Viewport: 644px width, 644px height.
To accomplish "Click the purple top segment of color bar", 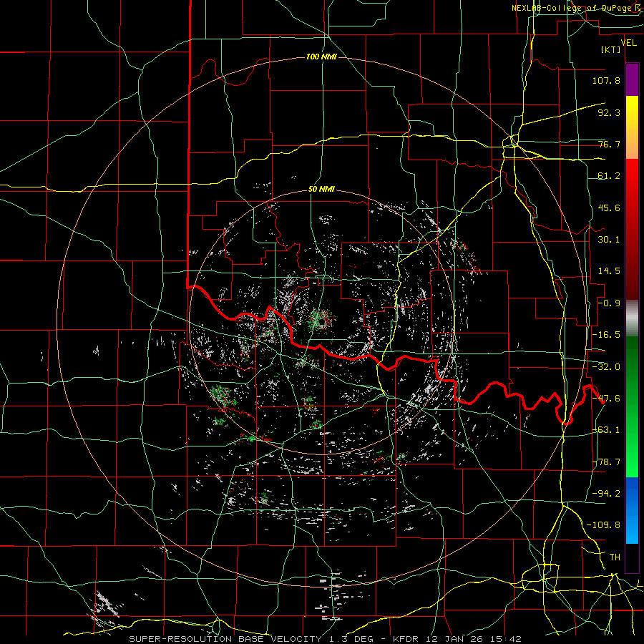I will point(632,79).
